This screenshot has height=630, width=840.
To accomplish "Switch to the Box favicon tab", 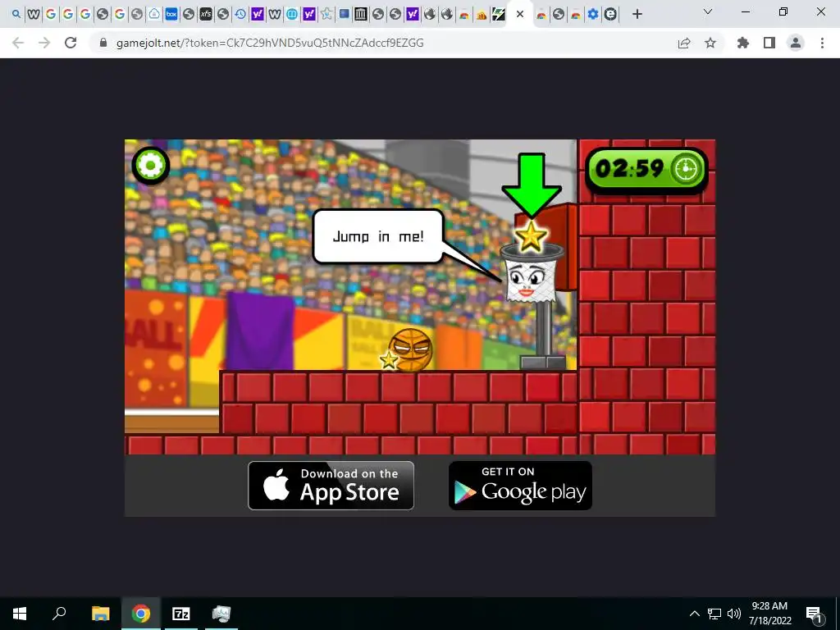I will coord(171,15).
